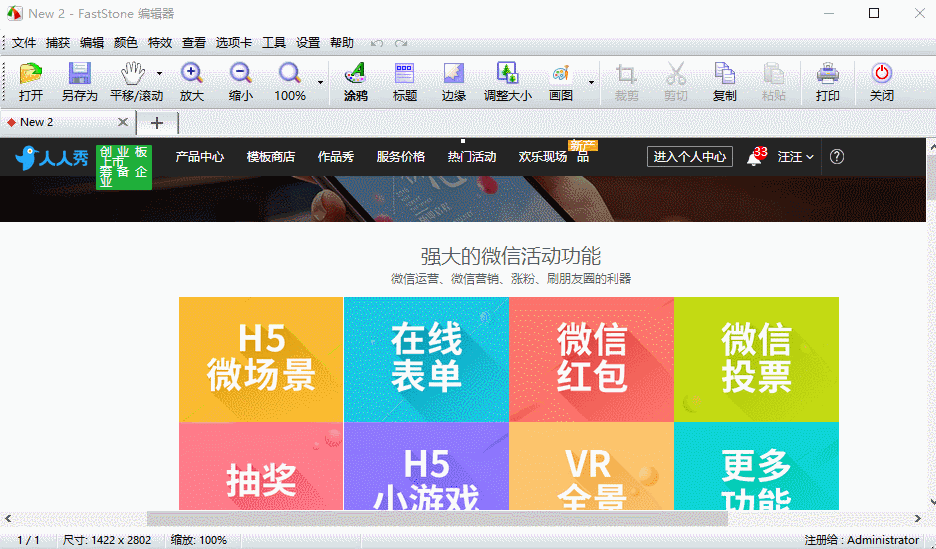Click the horizontal scrollbar thumb
The height and width of the screenshot is (549, 936).
[x=437, y=519]
